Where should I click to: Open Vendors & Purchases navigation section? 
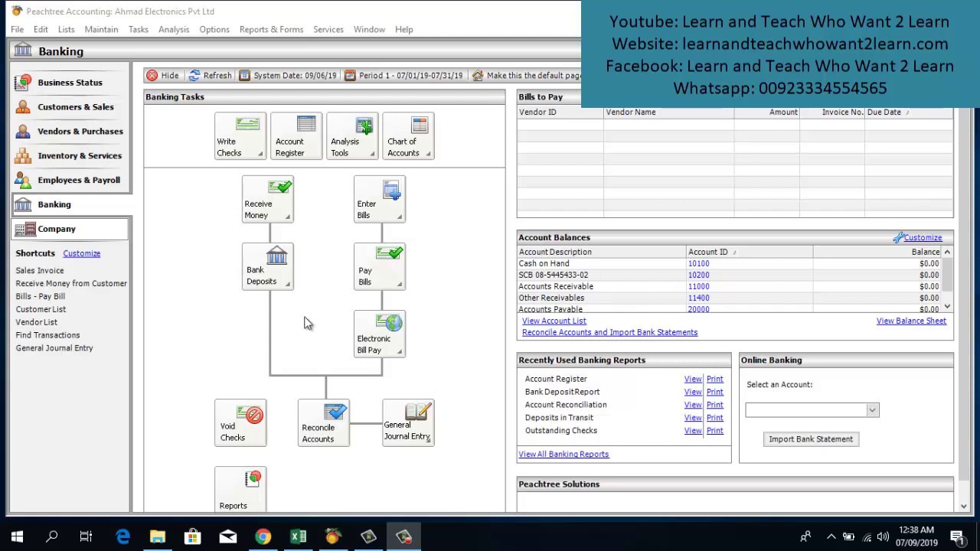pyautogui.click(x=70, y=131)
